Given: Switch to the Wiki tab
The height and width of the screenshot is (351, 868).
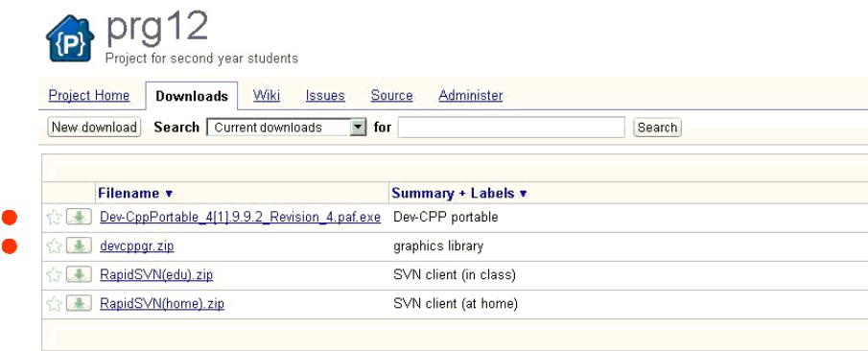Looking at the screenshot, I should (267, 95).
